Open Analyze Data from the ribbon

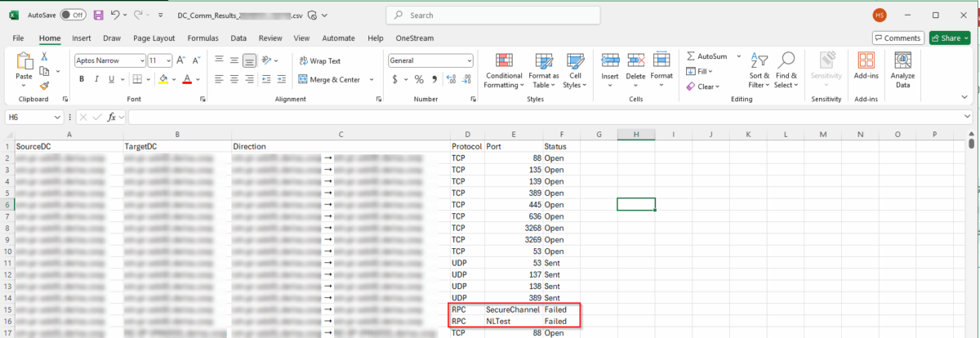(902, 69)
